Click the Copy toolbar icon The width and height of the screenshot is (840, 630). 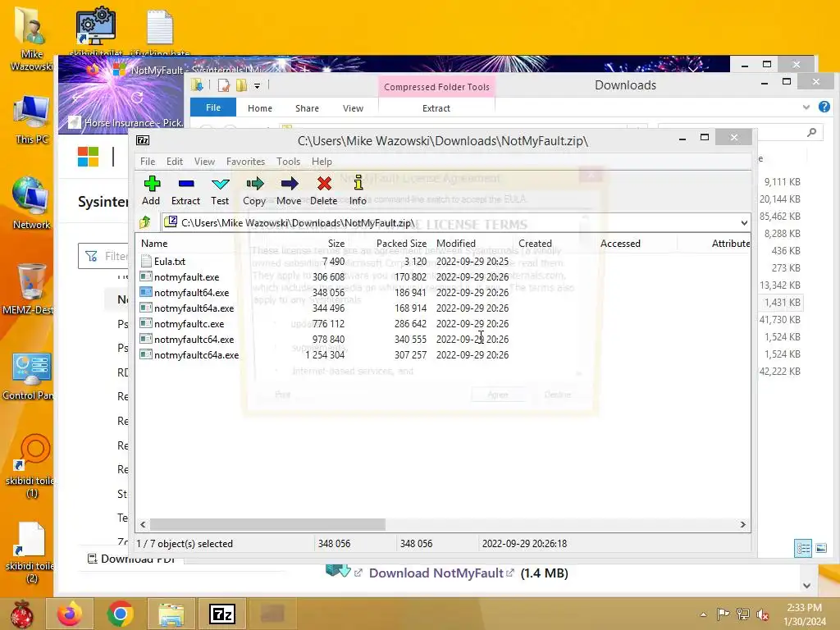(254, 190)
